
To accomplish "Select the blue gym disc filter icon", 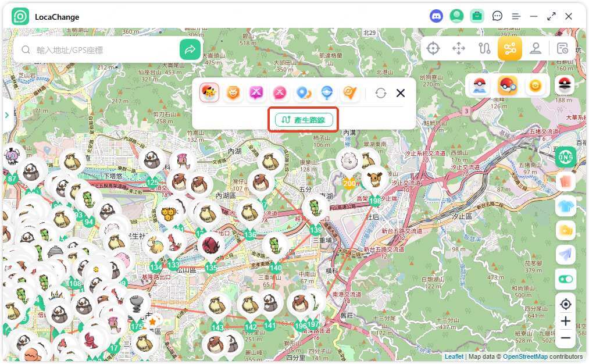I will [x=326, y=92].
